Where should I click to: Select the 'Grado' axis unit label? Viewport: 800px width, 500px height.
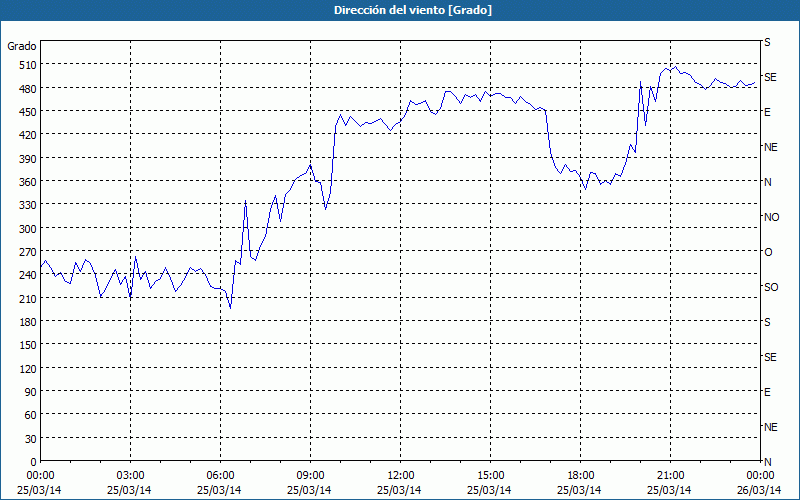[x=21, y=46]
